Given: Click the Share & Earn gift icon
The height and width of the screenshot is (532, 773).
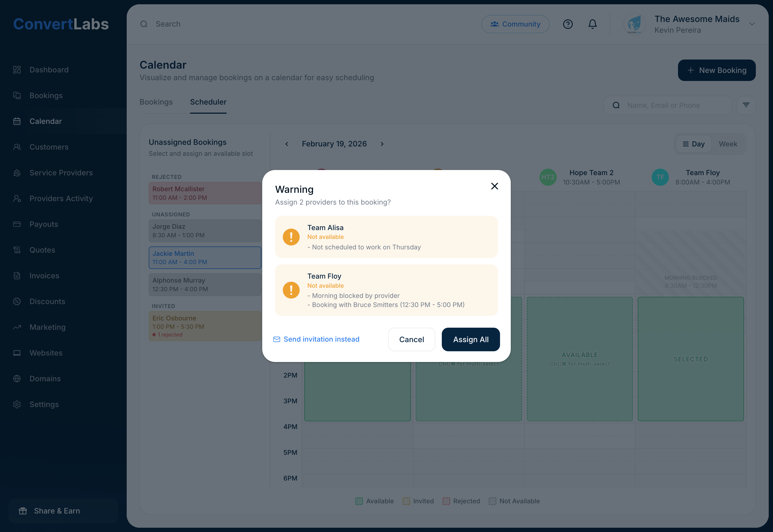Looking at the screenshot, I should (x=23, y=511).
